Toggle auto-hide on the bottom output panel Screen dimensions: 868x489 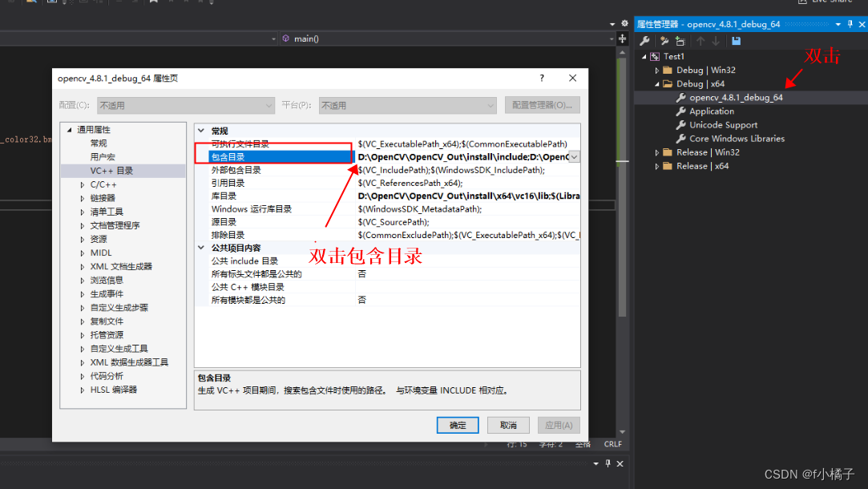[607, 463]
